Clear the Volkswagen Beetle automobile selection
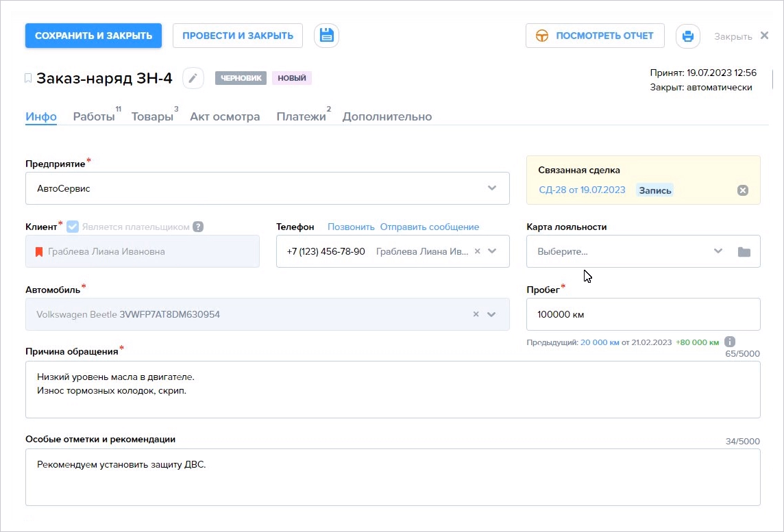The width and height of the screenshot is (784, 532). 476,314
